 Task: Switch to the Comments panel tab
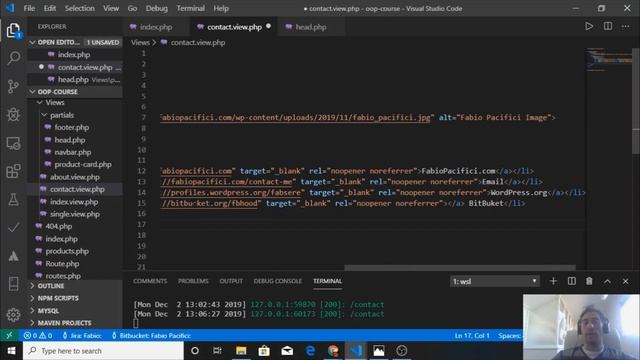pyautogui.click(x=150, y=281)
